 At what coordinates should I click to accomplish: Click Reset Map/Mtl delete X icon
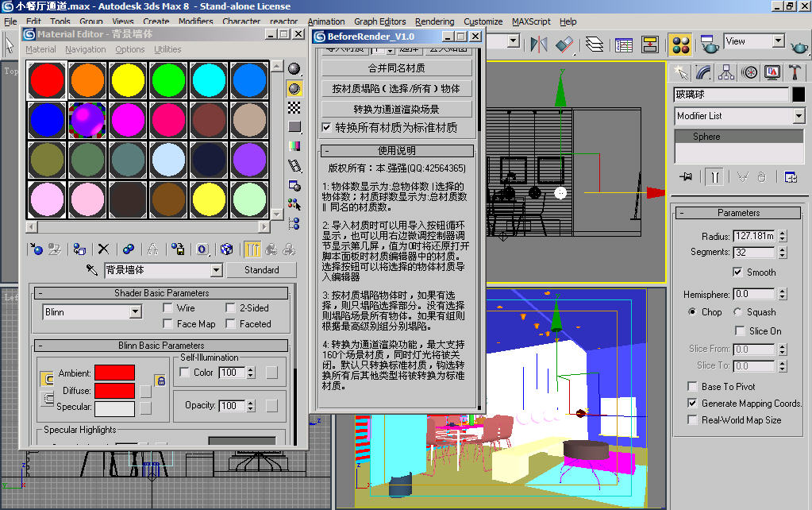point(103,249)
